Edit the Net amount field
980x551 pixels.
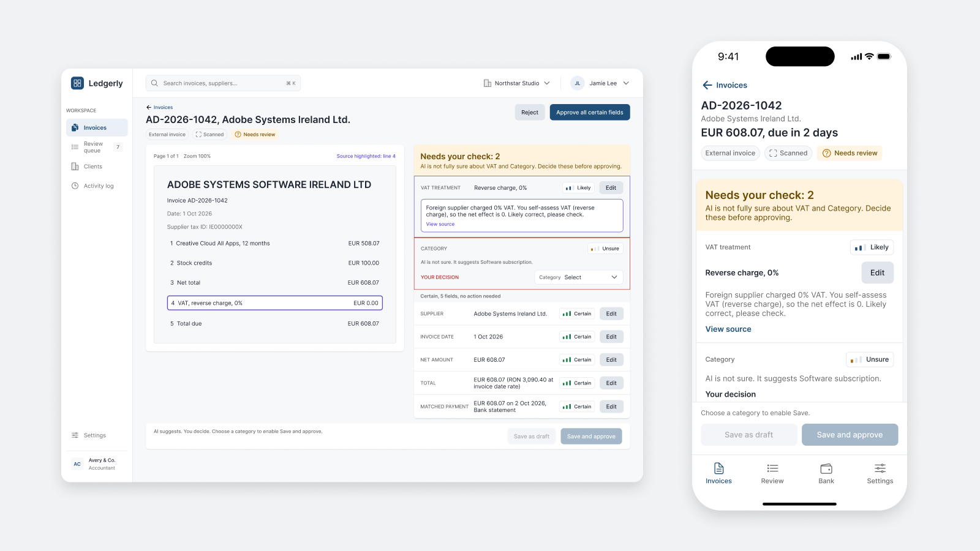point(611,360)
